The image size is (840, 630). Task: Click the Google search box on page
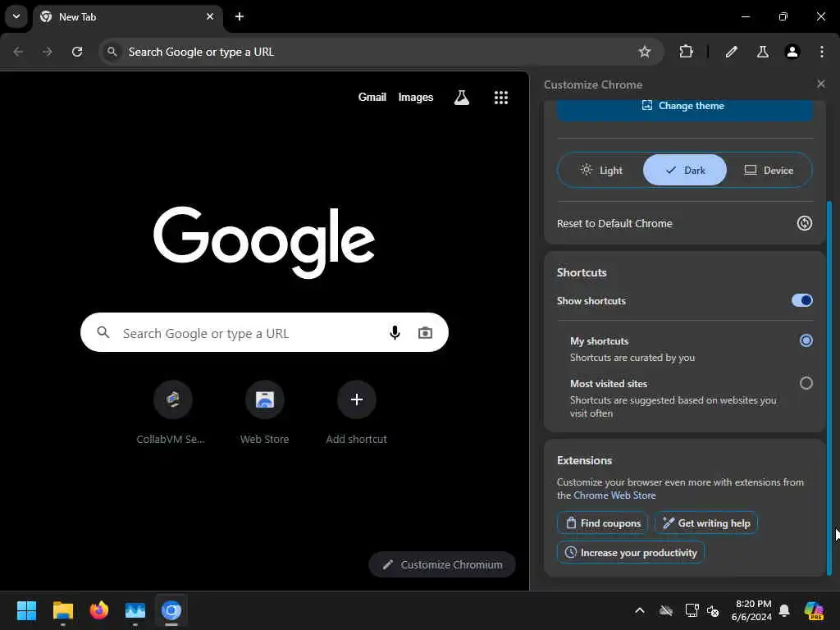[264, 333]
